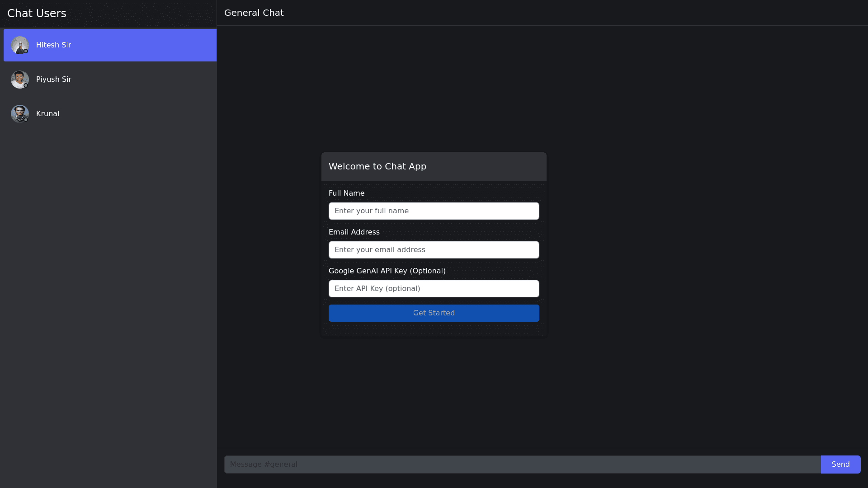Image resolution: width=868 pixels, height=488 pixels.
Task: Click the Email Address input field
Action: coord(434,250)
